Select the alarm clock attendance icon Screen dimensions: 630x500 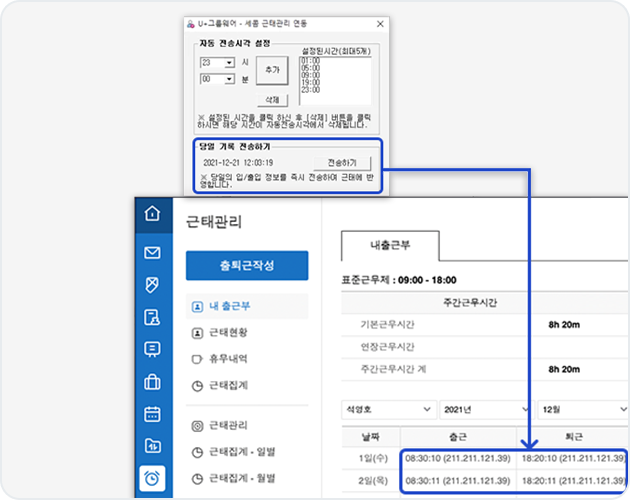point(152,478)
